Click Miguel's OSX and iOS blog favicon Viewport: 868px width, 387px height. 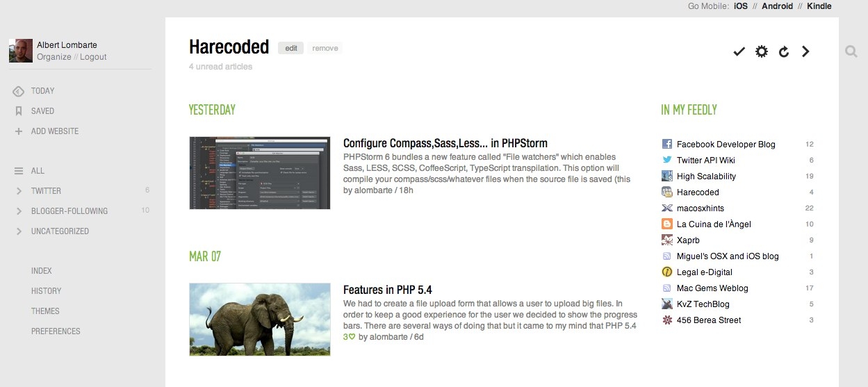click(x=667, y=256)
